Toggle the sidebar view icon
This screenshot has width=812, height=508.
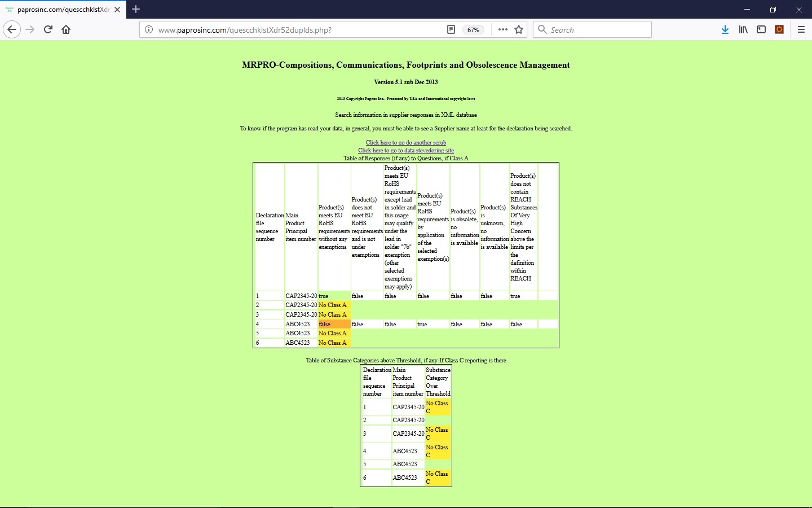[761, 29]
